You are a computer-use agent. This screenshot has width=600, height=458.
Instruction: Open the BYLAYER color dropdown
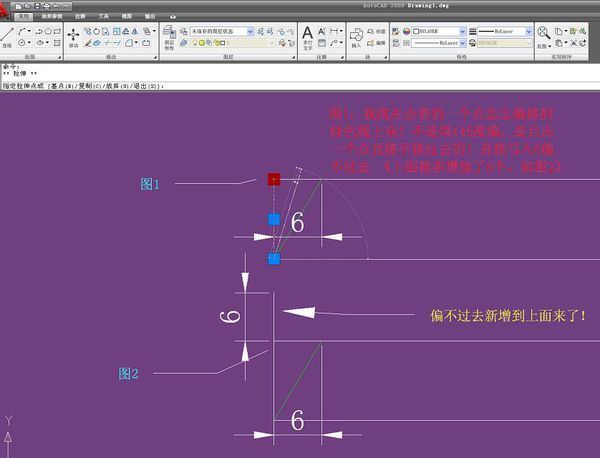pyautogui.click(x=439, y=31)
